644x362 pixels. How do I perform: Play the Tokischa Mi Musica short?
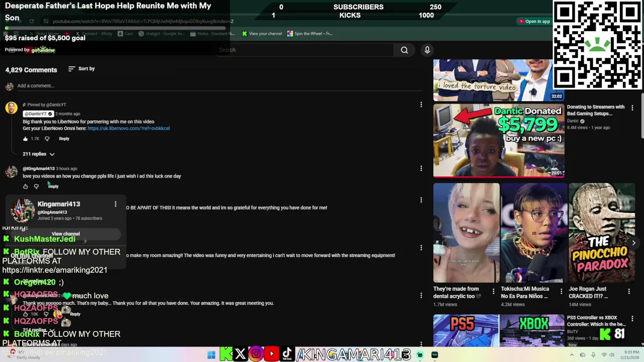pyautogui.click(x=534, y=233)
